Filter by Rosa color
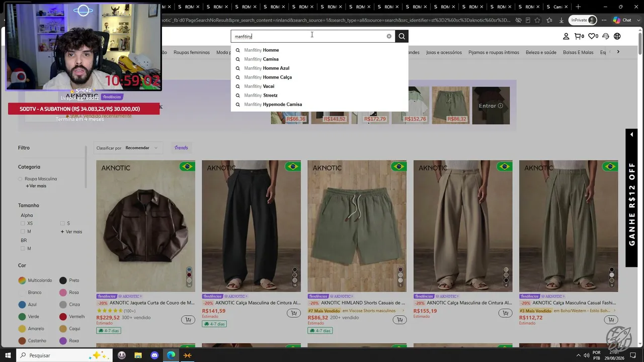644x362 pixels. [x=63, y=293]
